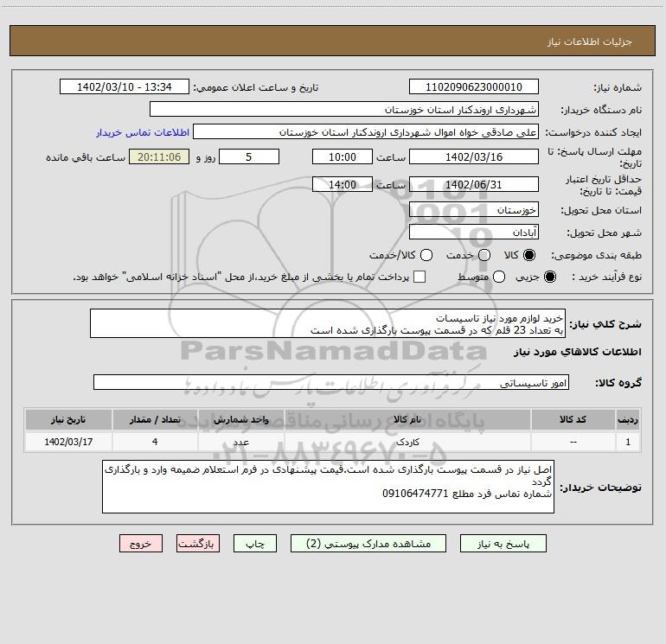666x644 pixels.
Task: Click the کاردک item name cell
Action: (x=407, y=442)
